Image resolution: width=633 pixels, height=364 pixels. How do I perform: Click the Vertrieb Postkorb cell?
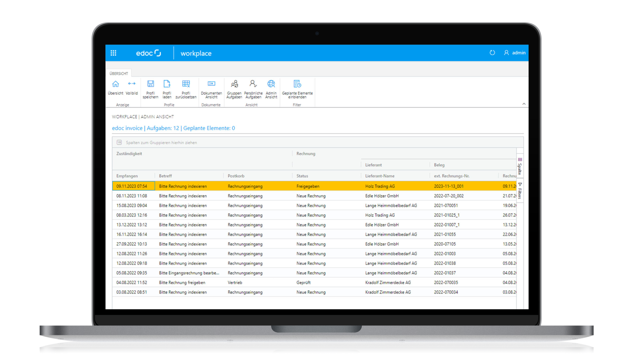(258, 283)
